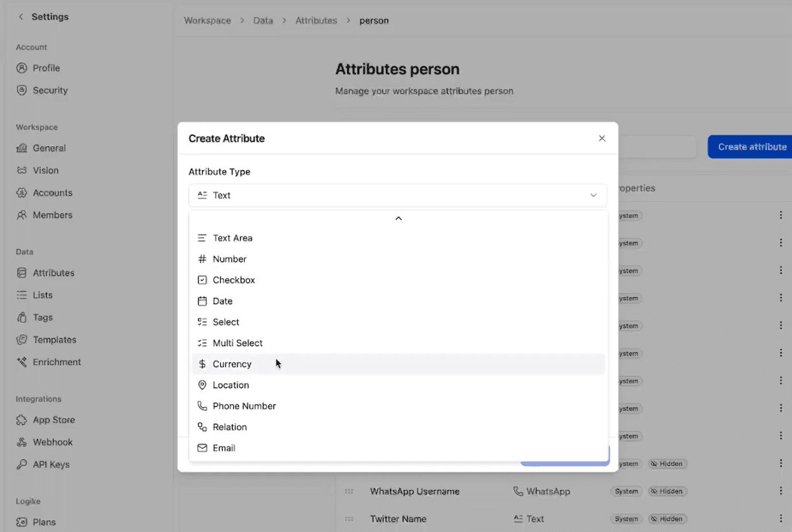Screen dimensions: 792x532
Task: Open the Multi Select option
Action: [237, 342]
